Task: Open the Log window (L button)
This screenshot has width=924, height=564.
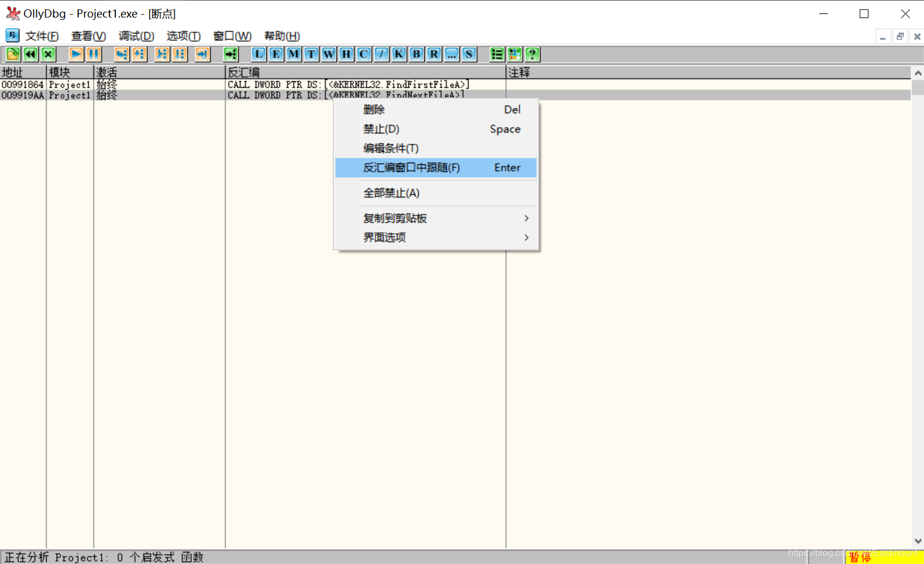Action: 258,54
